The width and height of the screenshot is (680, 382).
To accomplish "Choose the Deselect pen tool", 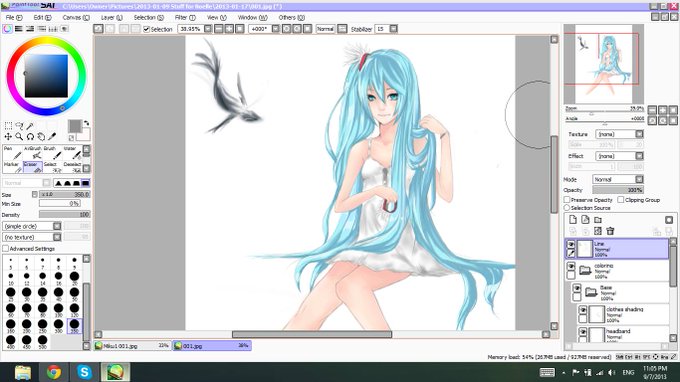I will (72, 168).
